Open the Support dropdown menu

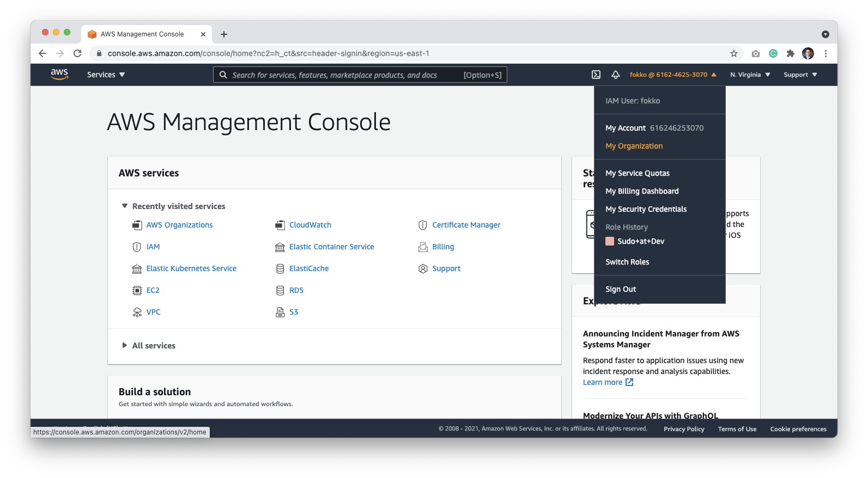(800, 75)
